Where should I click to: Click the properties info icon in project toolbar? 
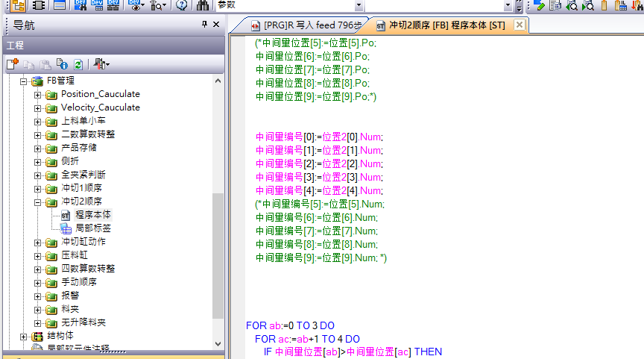pos(63,64)
